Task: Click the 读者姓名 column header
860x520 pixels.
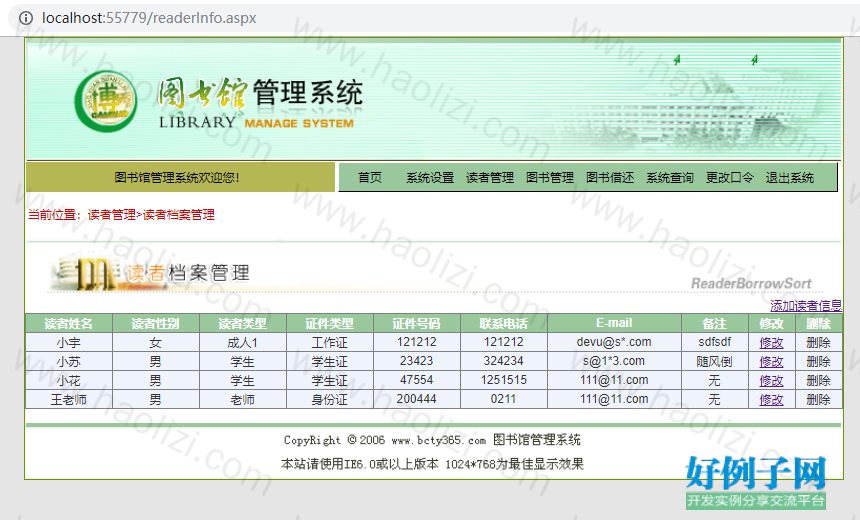Action: point(69,324)
